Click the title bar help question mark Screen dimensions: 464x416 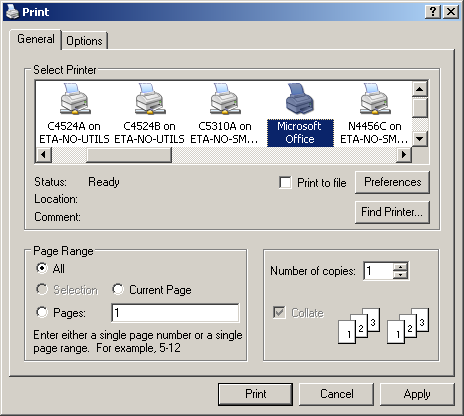433,12
